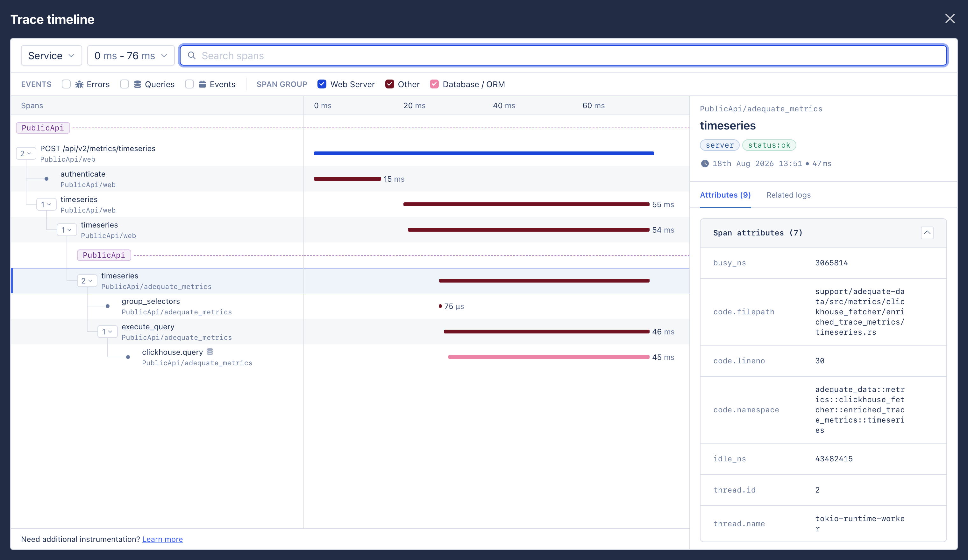Image resolution: width=968 pixels, height=560 pixels.
Task: Click the server badge
Action: 719,145
